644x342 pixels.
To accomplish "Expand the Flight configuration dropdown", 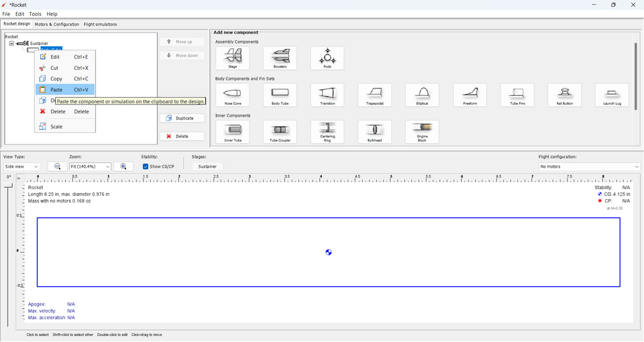I will pyautogui.click(x=588, y=166).
